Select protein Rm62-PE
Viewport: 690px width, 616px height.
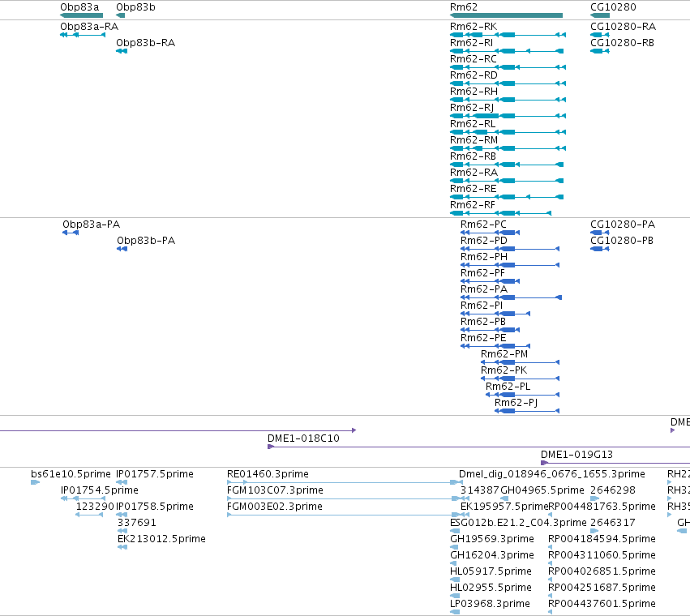point(495,346)
